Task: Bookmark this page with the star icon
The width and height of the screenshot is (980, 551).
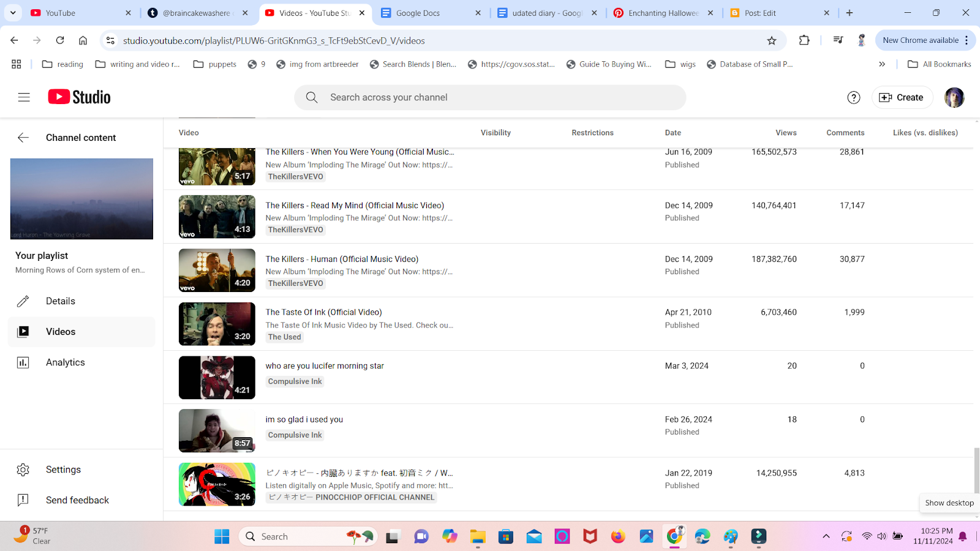Action: click(x=772, y=40)
